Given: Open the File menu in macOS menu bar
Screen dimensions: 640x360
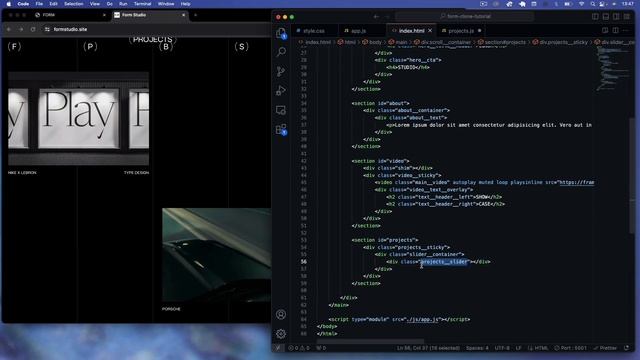Looking at the screenshot, I should [39, 4].
